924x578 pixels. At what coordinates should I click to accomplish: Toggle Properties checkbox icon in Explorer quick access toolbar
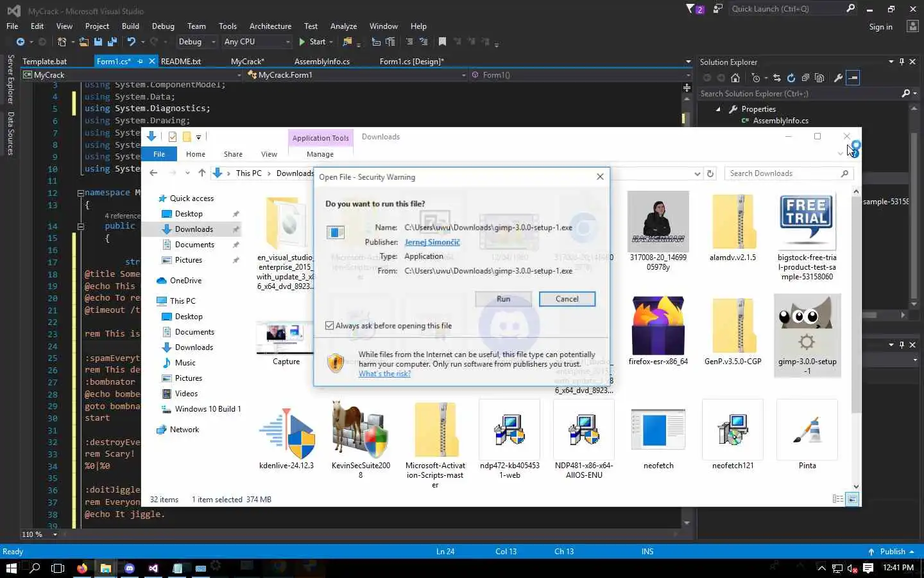coord(172,137)
